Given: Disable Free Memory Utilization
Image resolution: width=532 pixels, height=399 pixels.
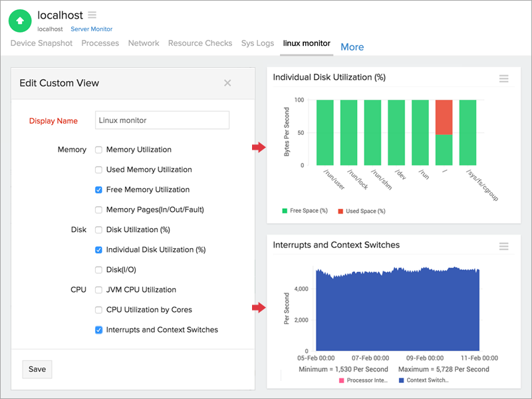Looking at the screenshot, I should (x=98, y=190).
